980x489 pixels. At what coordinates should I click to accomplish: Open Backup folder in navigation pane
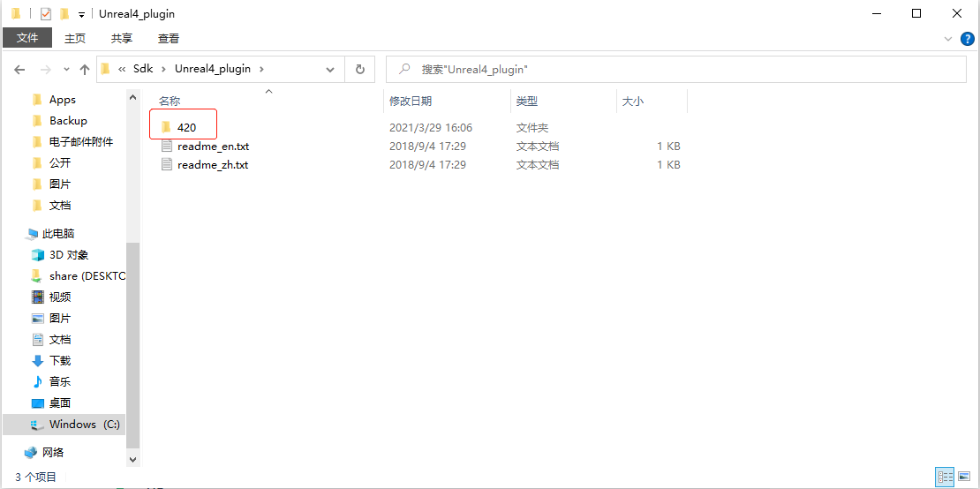[x=68, y=121]
